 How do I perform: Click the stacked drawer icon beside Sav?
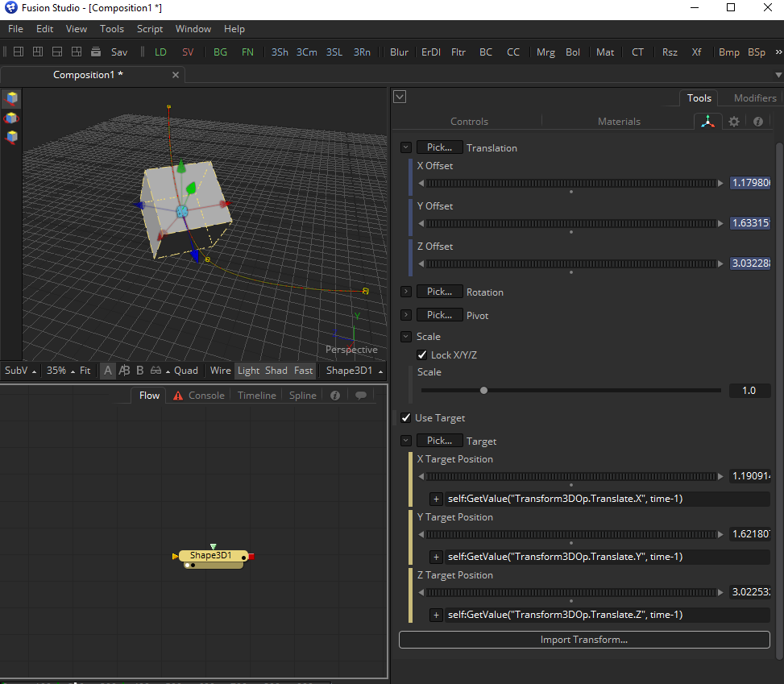click(x=96, y=52)
